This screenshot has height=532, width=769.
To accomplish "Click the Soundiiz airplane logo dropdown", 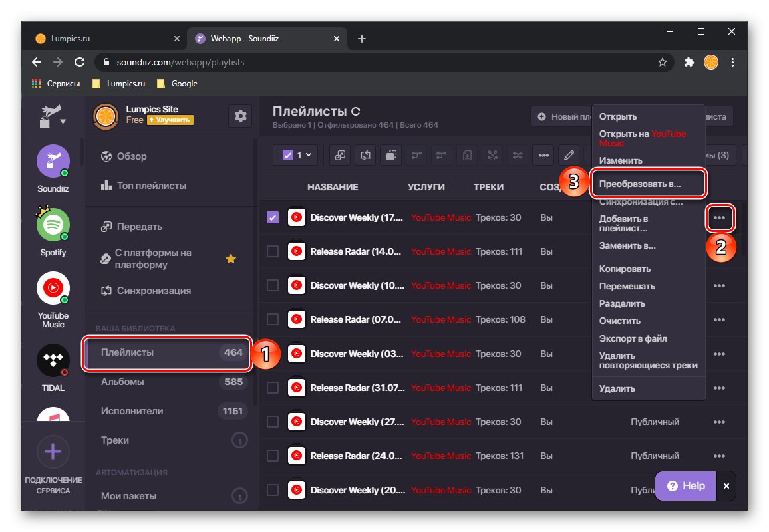I will tap(53, 116).
